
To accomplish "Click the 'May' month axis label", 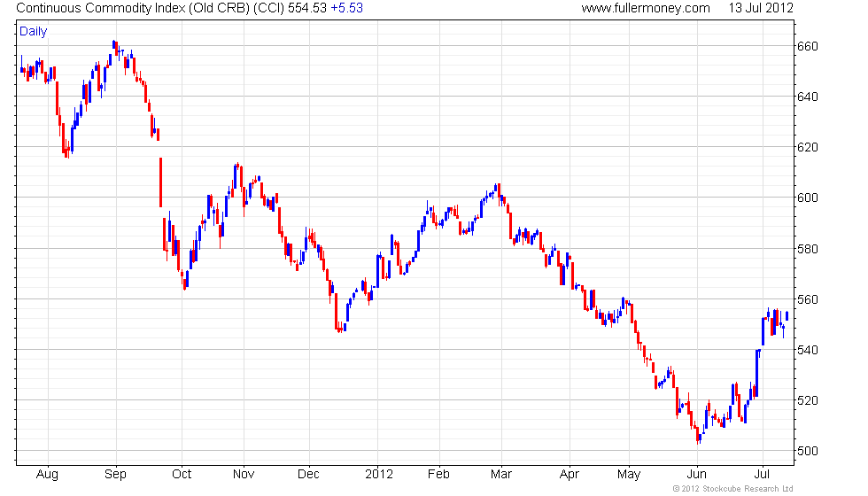I will click(x=629, y=475).
